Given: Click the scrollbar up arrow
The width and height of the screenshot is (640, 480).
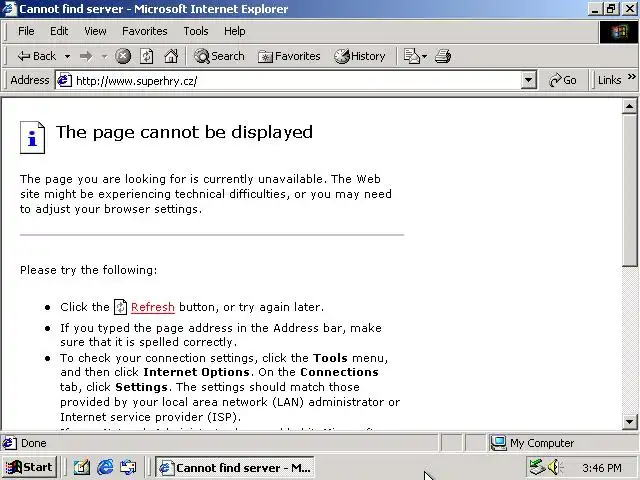Looking at the screenshot, I should point(629,107).
